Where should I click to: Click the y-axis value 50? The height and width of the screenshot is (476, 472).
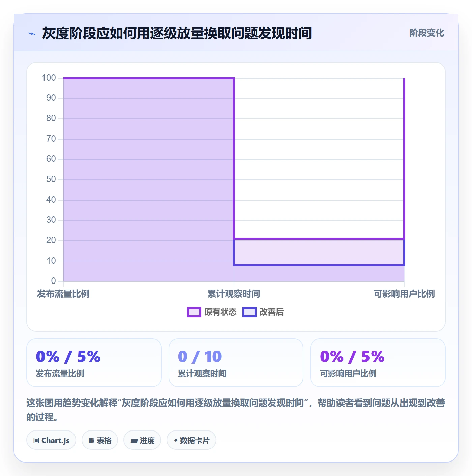[x=51, y=179]
